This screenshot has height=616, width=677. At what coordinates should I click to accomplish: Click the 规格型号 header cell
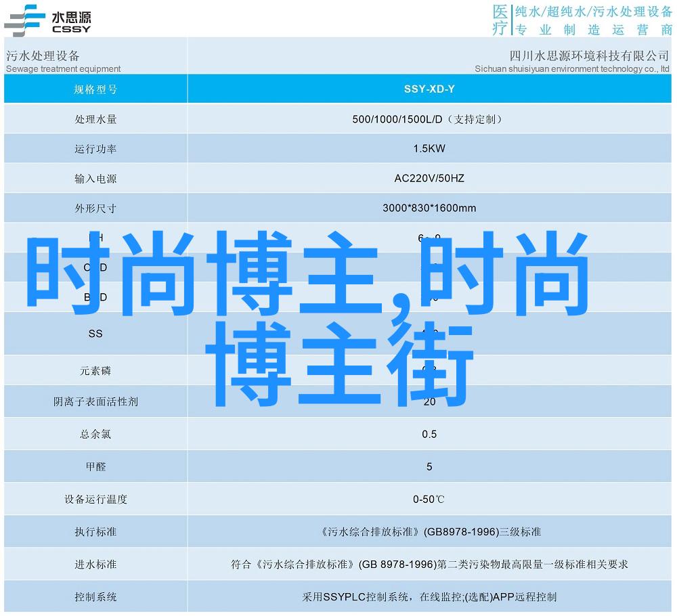click(95, 89)
